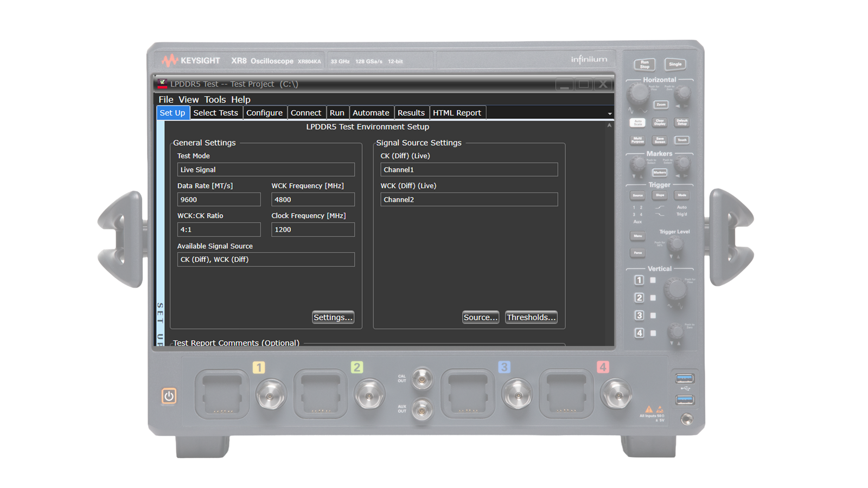This screenshot has width=868, height=488.
Task: Click the Settings... button
Action: coord(333,317)
